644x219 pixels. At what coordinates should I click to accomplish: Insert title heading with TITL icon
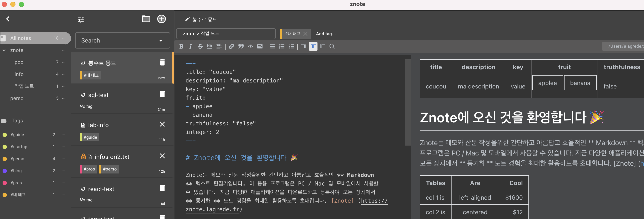coord(219,47)
